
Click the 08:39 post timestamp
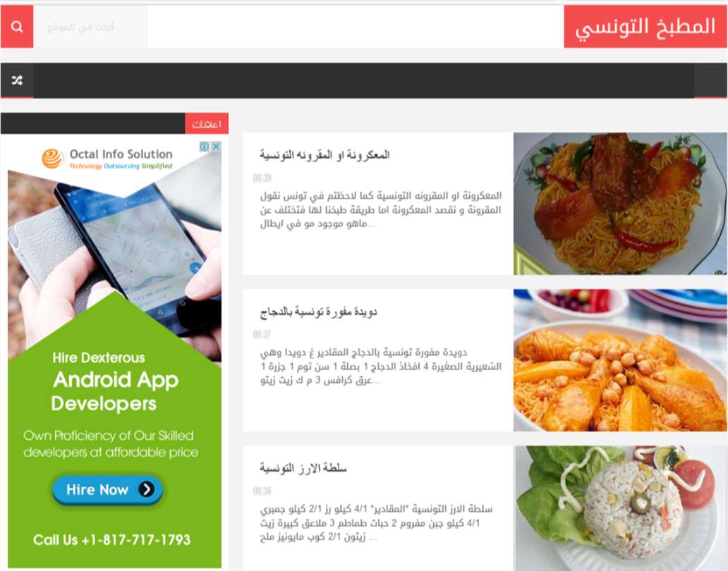262,178
